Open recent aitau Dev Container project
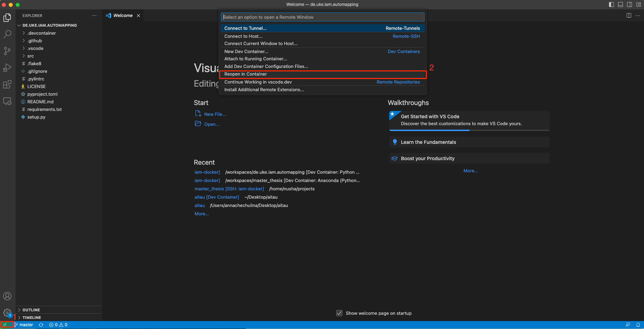Screen dimensions: 644x329 (x=217, y=197)
